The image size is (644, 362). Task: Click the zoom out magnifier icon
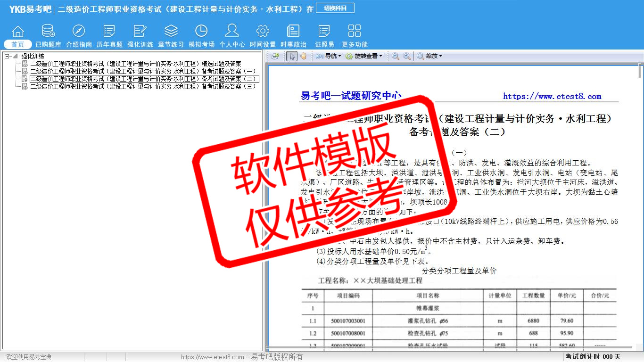coord(396,56)
